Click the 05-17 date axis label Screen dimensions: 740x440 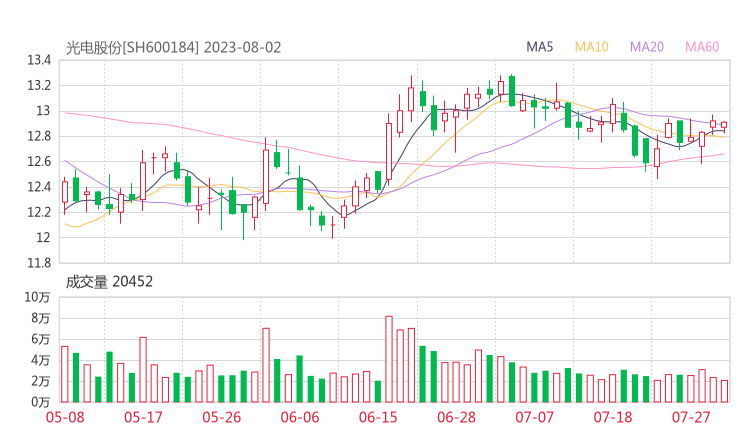click(143, 417)
